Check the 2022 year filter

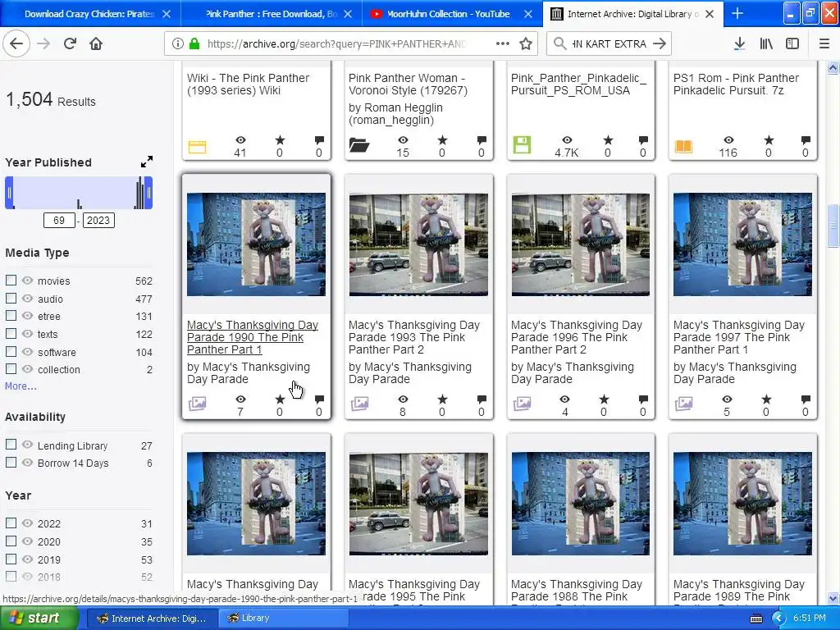point(11,523)
